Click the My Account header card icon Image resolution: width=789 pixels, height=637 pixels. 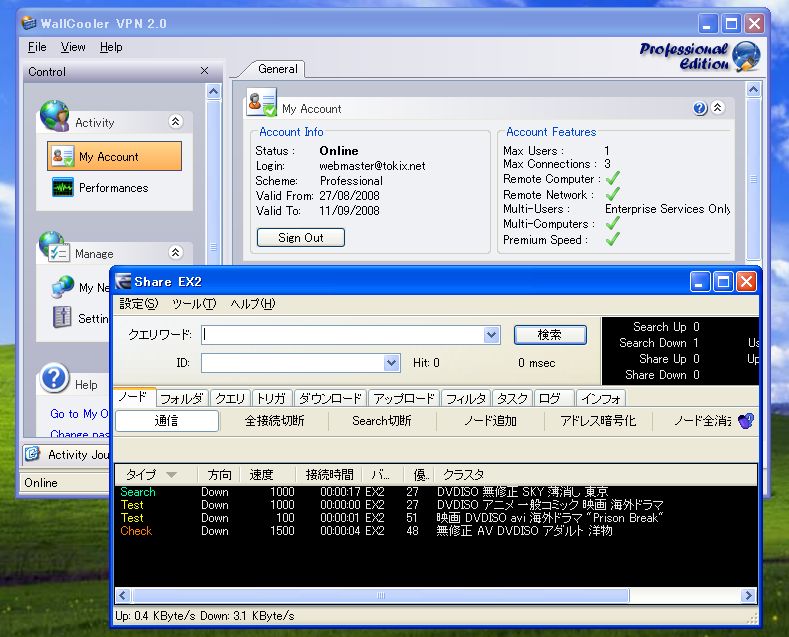click(x=262, y=102)
